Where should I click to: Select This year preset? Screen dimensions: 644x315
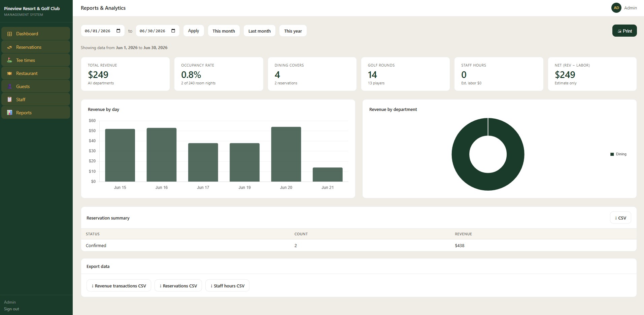tap(293, 31)
